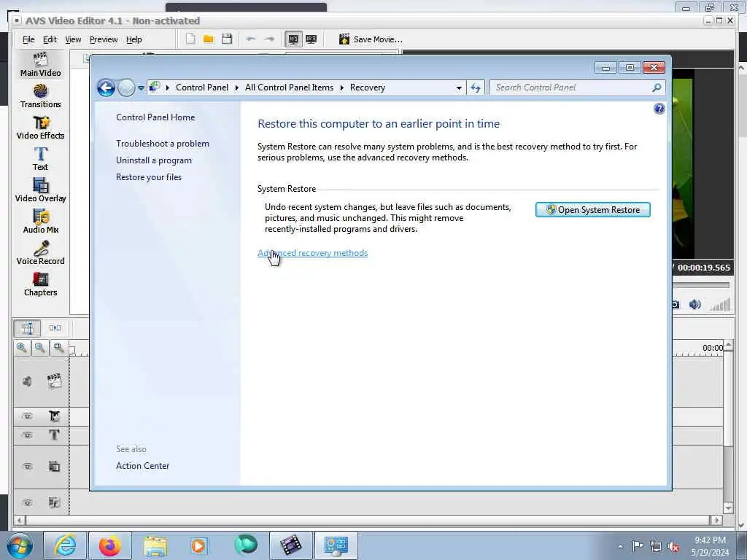The height and width of the screenshot is (560, 747).
Task: Click New Project icon in AVS toolbar
Action: click(190, 39)
